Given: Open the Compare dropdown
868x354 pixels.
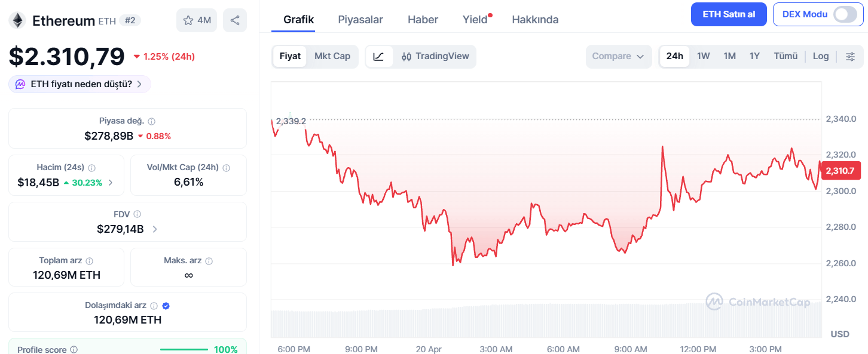Looking at the screenshot, I should tap(619, 56).
